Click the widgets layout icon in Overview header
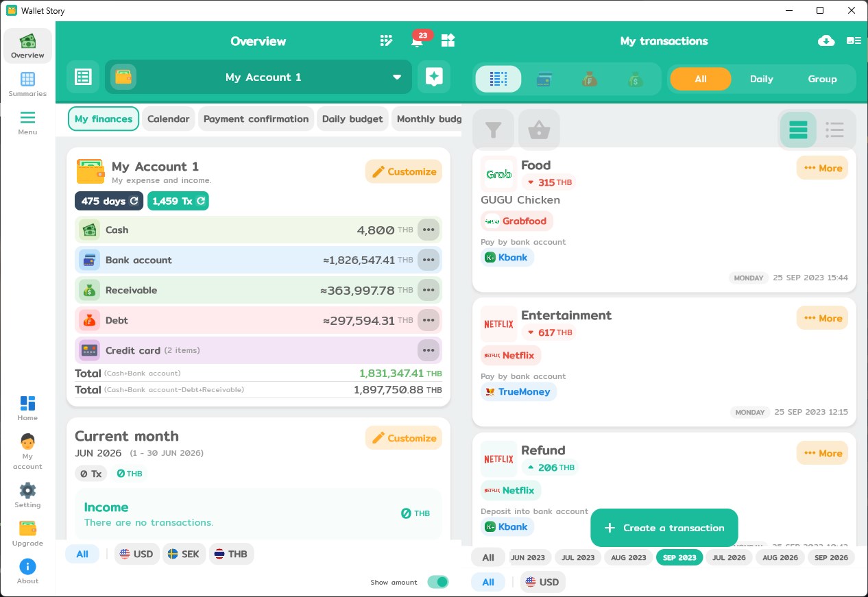This screenshot has height=597, width=868. tap(448, 40)
